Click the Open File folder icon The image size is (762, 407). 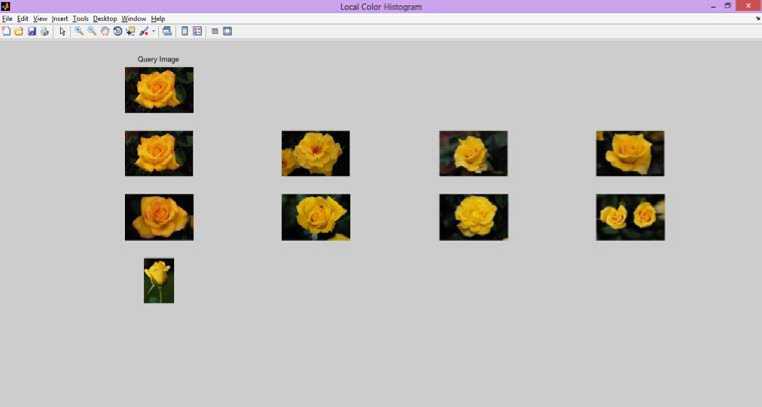(19, 31)
